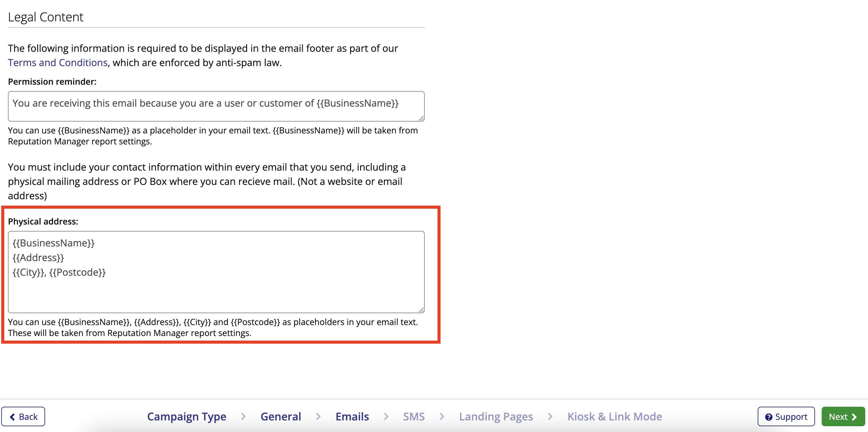Viewport: 868px width, 432px height.
Task: Proceed with the green Next button
Action: (843, 416)
